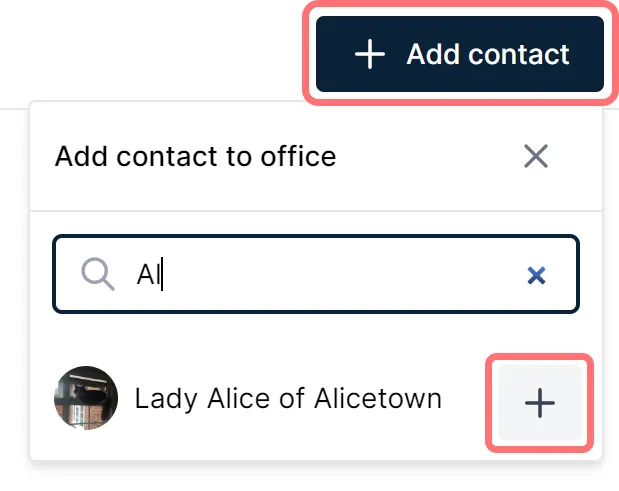The image size is (619, 491).
Task: Click the magnifying glass search icon
Action: pyautogui.click(x=98, y=274)
